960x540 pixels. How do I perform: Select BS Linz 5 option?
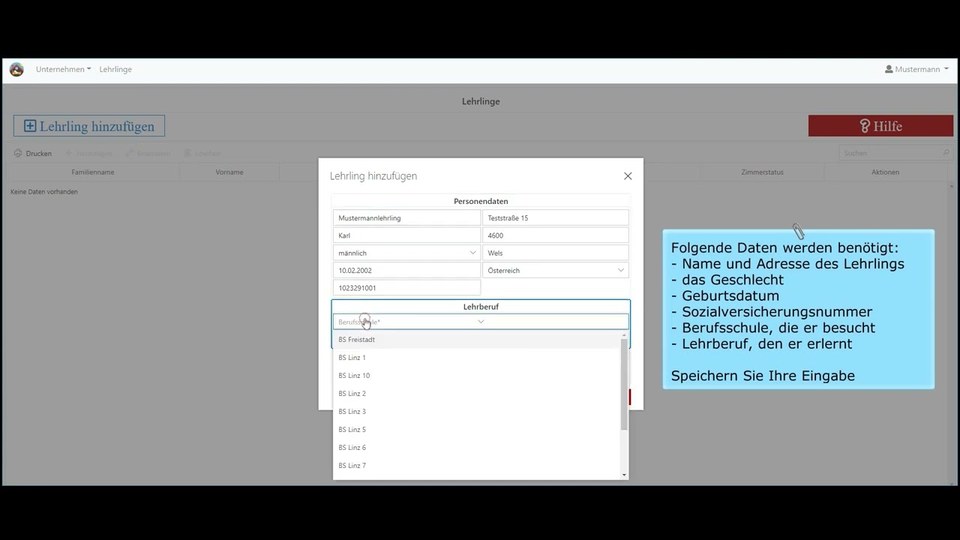point(476,429)
